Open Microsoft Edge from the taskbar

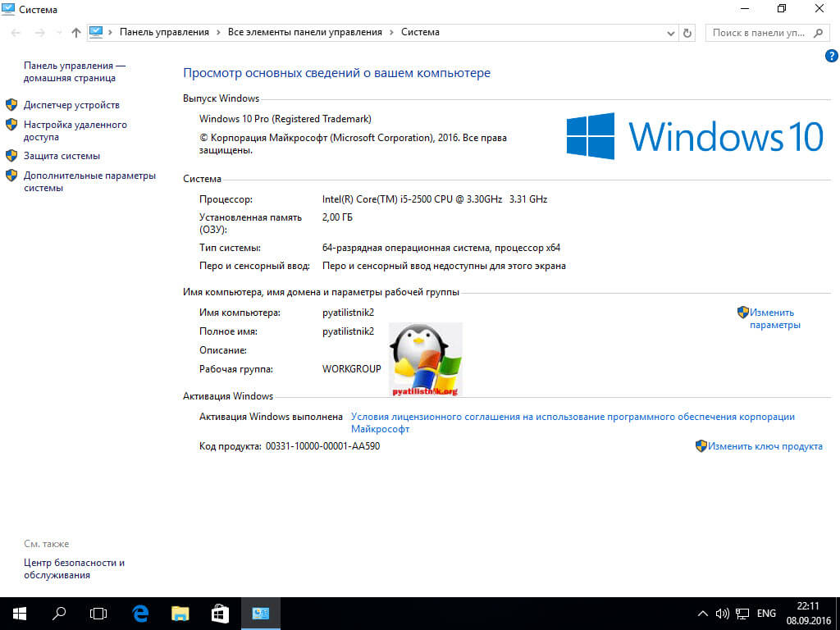(x=140, y=613)
